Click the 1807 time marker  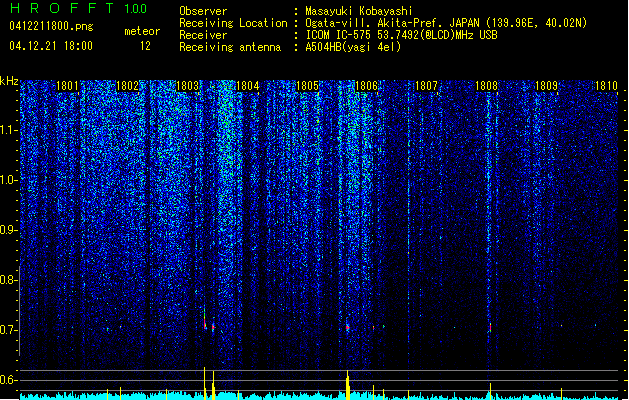click(426, 86)
